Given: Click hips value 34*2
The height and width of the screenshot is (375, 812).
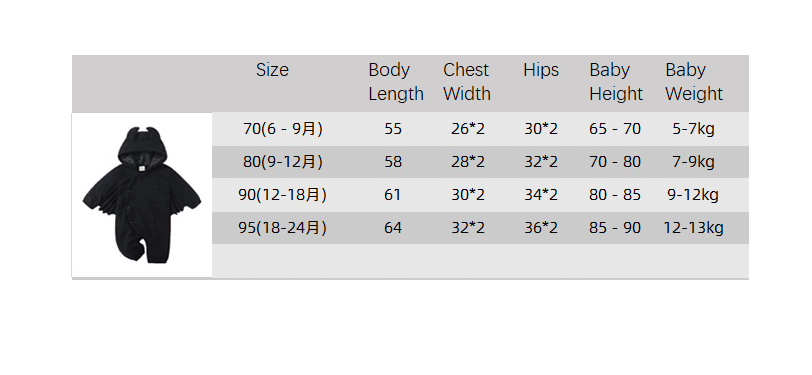Looking at the screenshot, I should 541,195.
